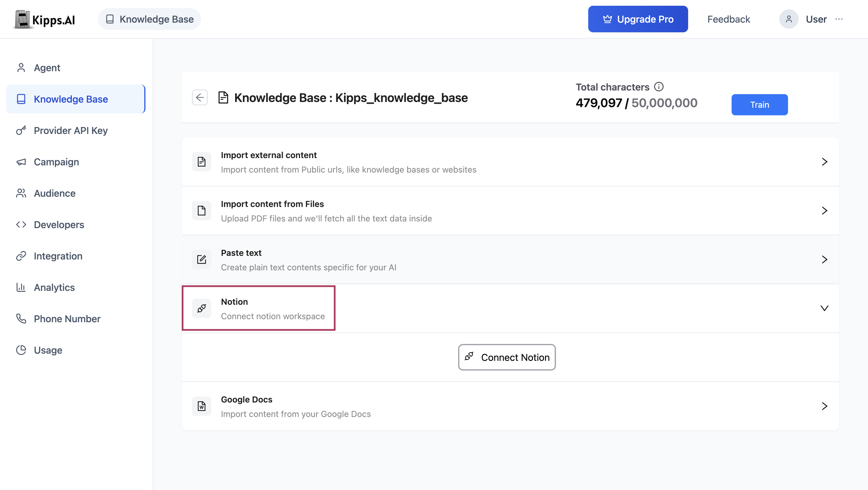Viewport: 868px width, 490px height.
Task: Expand the Import external content row arrow
Action: pyautogui.click(x=824, y=162)
